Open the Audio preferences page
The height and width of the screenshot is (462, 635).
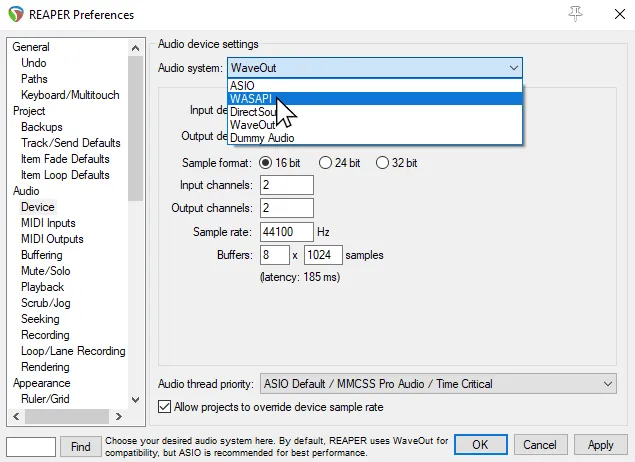pyautogui.click(x=26, y=191)
